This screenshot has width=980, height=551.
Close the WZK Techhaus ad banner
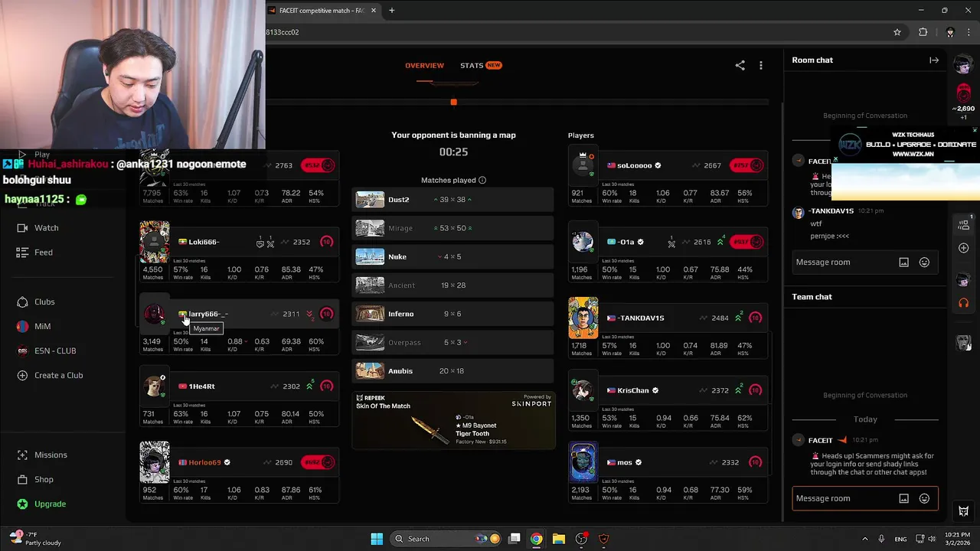[x=975, y=130]
